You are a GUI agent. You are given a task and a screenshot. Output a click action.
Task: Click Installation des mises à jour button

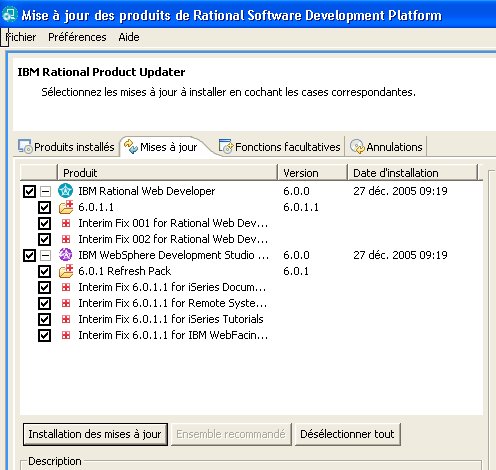click(95, 434)
